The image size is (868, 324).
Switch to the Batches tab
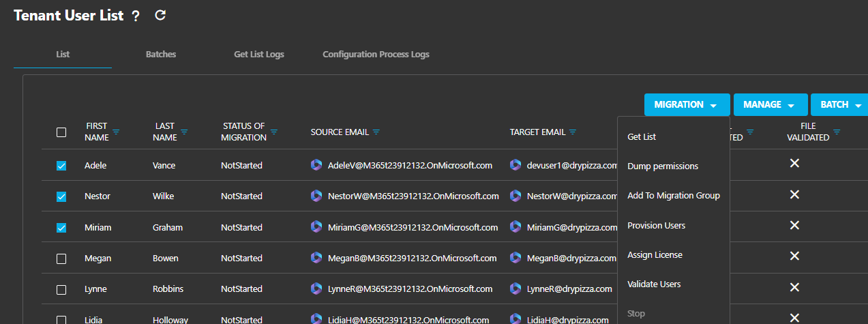click(161, 54)
